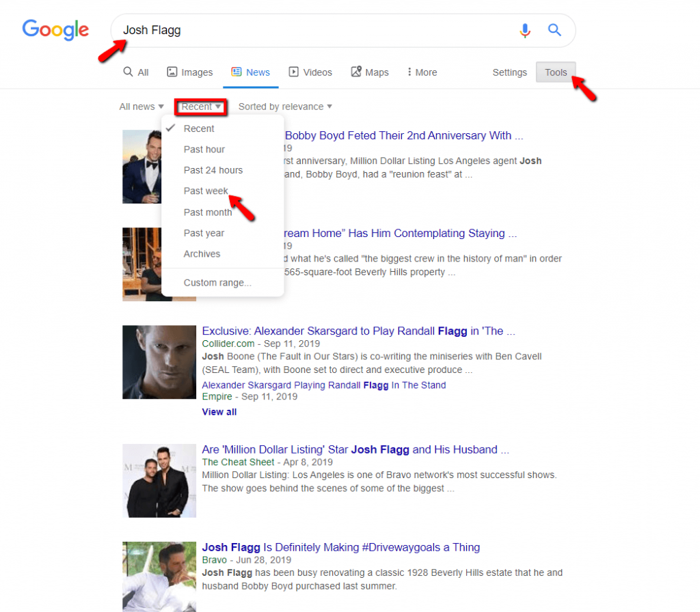Open search Settings
This screenshot has height=612, width=700.
(x=509, y=72)
